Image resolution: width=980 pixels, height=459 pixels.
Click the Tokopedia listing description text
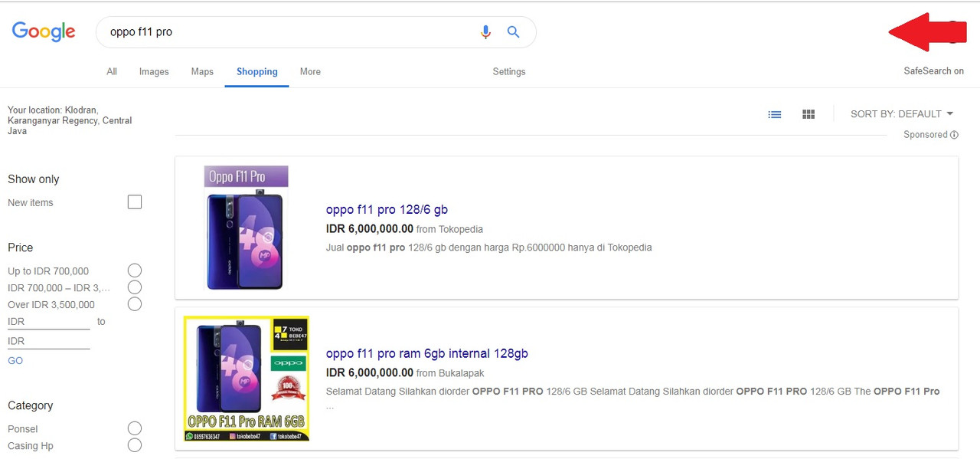click(x=489, y=248)
